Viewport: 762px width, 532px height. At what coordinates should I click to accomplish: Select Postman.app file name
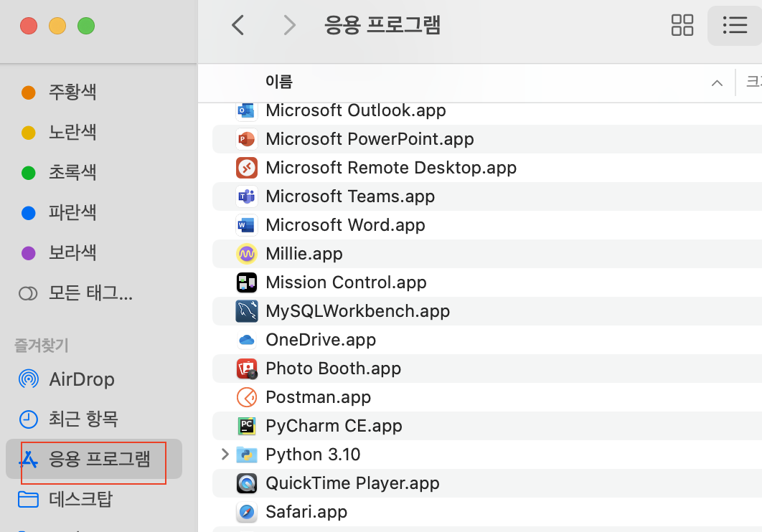[319, 397]
